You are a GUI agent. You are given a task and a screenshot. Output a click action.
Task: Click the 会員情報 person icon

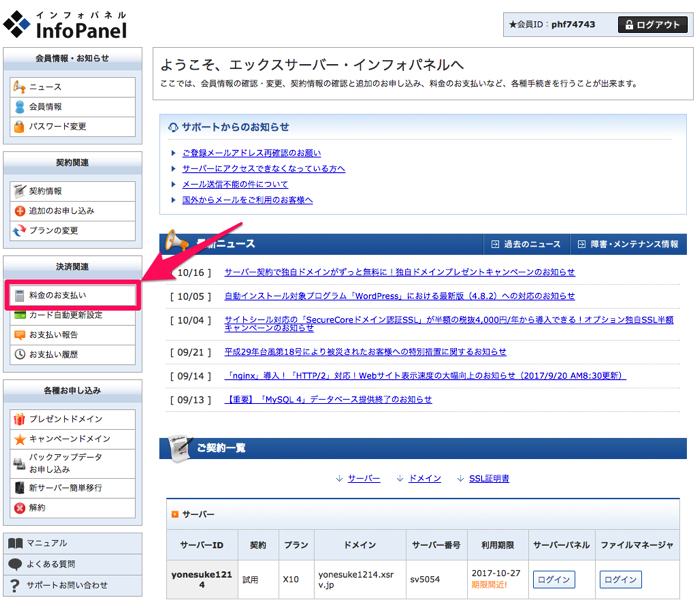pyautogui.click(x=19, y=107)
